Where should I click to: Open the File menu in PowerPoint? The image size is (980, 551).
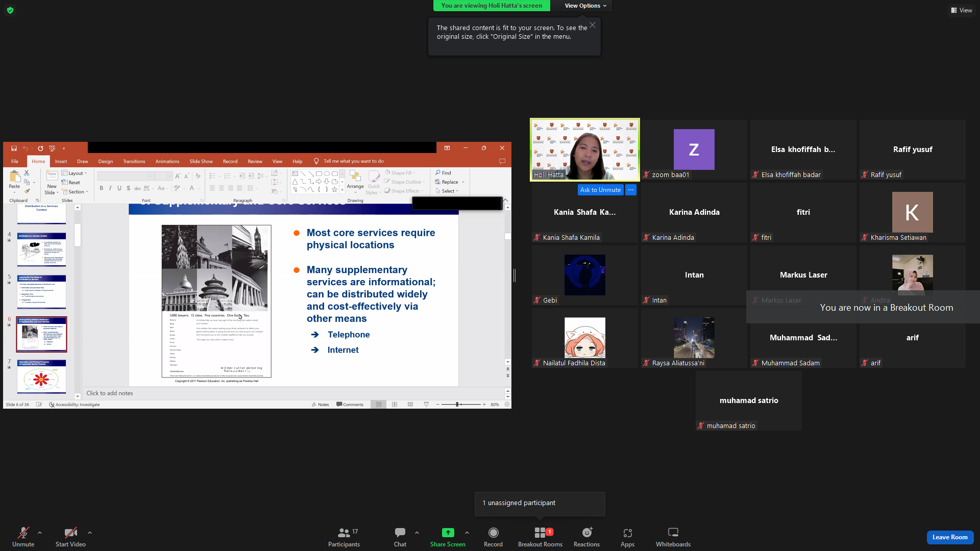(x=15, y=161)
